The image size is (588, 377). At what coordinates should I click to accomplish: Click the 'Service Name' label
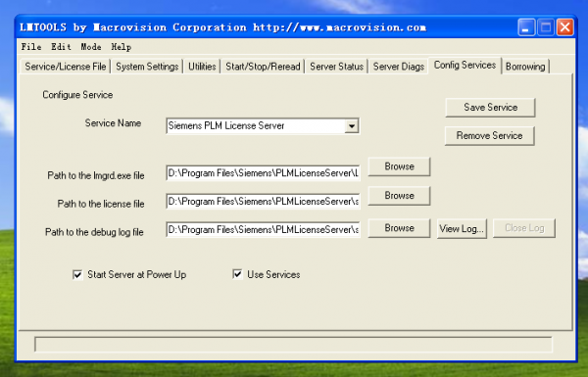113,123
